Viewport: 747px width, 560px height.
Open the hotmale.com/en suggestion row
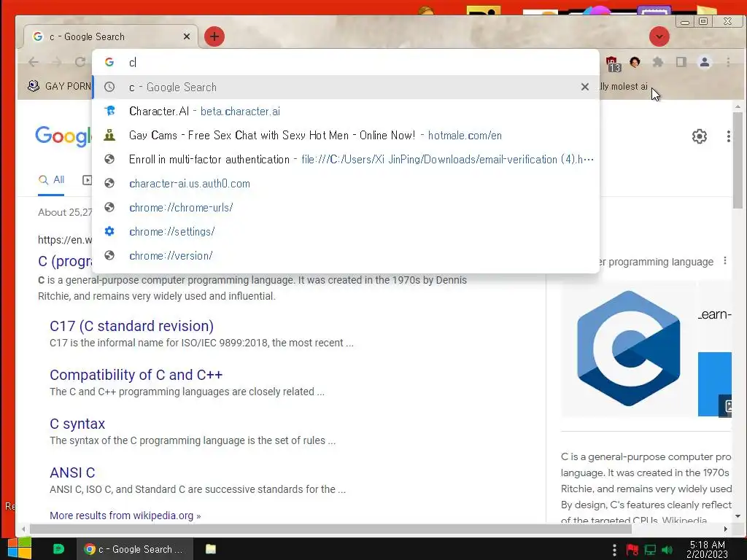(345, 135)
